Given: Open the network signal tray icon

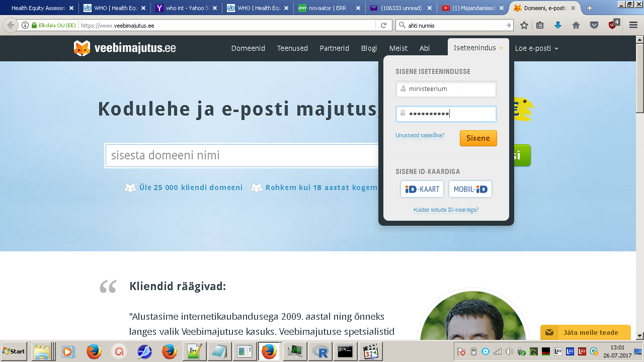Looking at the screenshot, I should [x=497, y=351].
